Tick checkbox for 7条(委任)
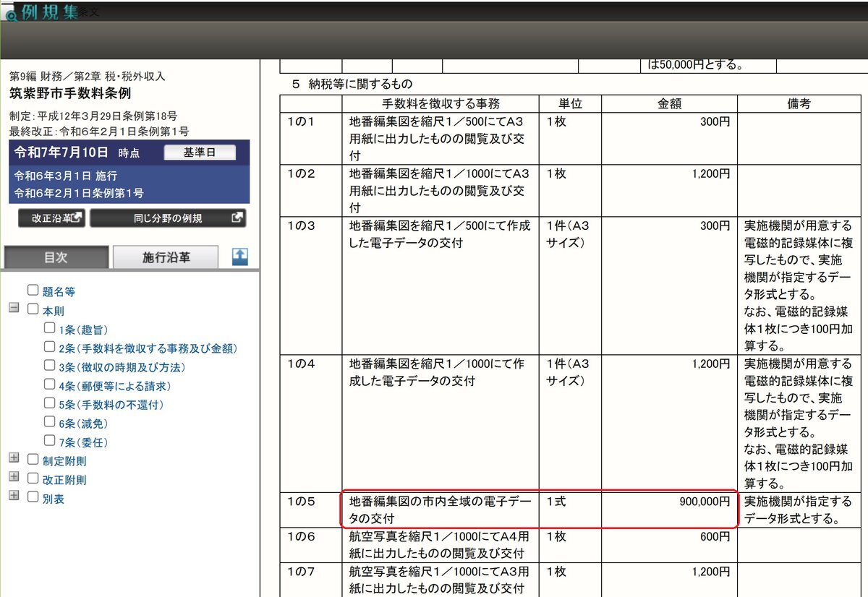 [49, 441]
